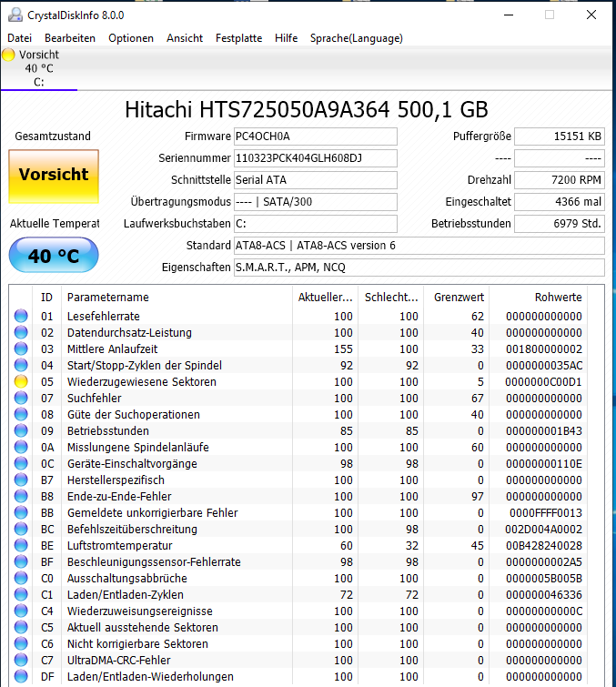Screen dimensions: 616x687
Task: Click the Betriebsstunden value 6979 Std.
Action: (560, 224)
